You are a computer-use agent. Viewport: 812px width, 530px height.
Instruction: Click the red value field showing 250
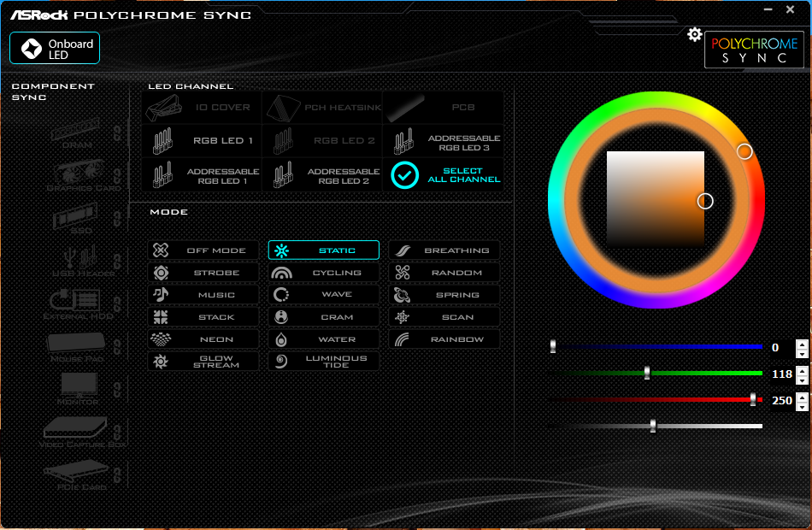(x=781, y=400)
